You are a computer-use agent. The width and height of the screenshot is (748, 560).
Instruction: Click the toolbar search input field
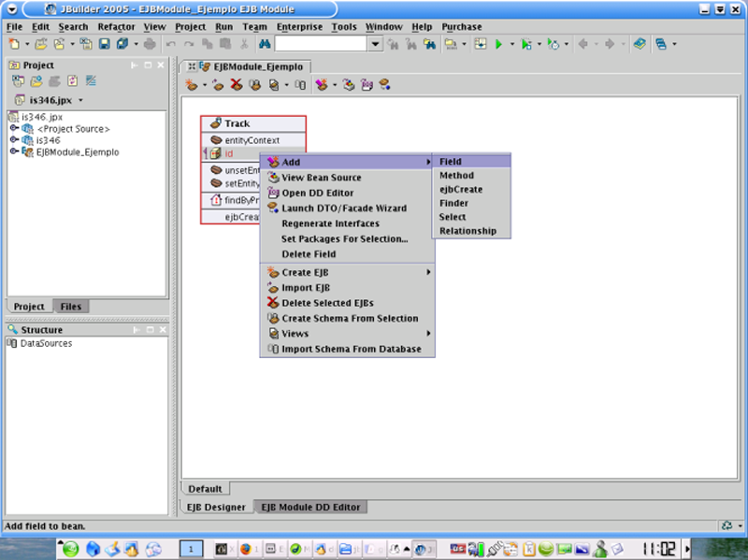coord(320,44)
